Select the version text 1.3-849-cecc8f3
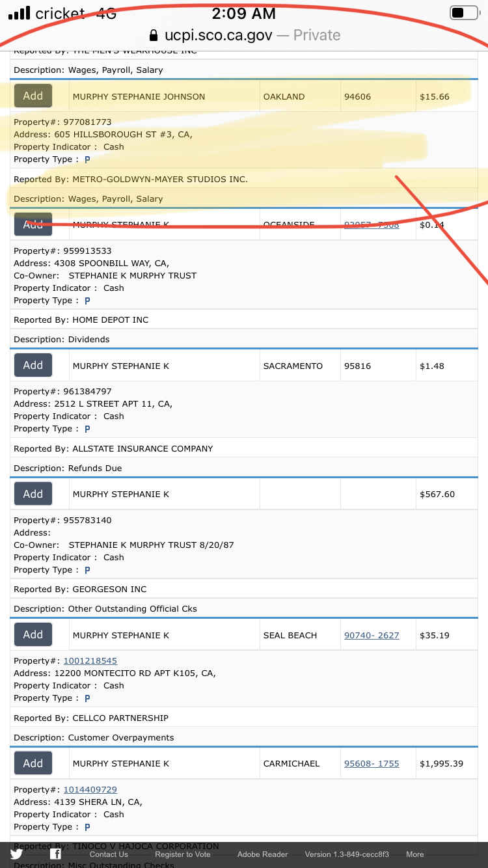This screenshot has width=488, height=868. click(x=347, y=854)
